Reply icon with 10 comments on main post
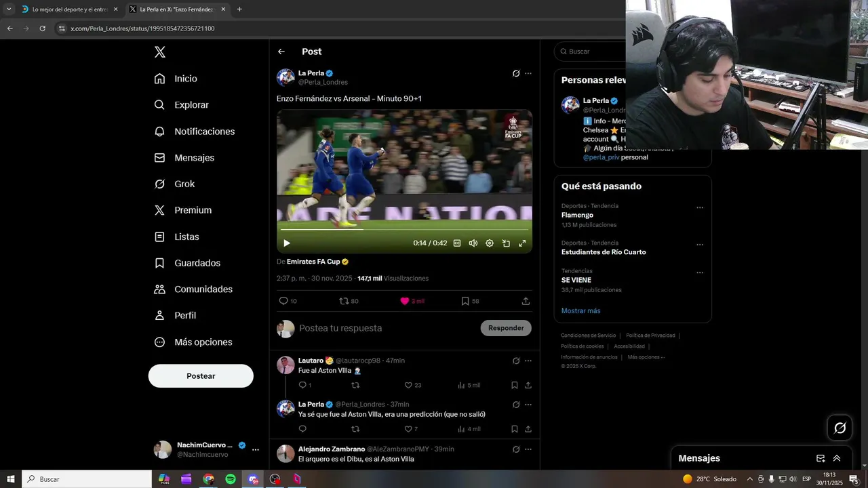 point(288,301)
